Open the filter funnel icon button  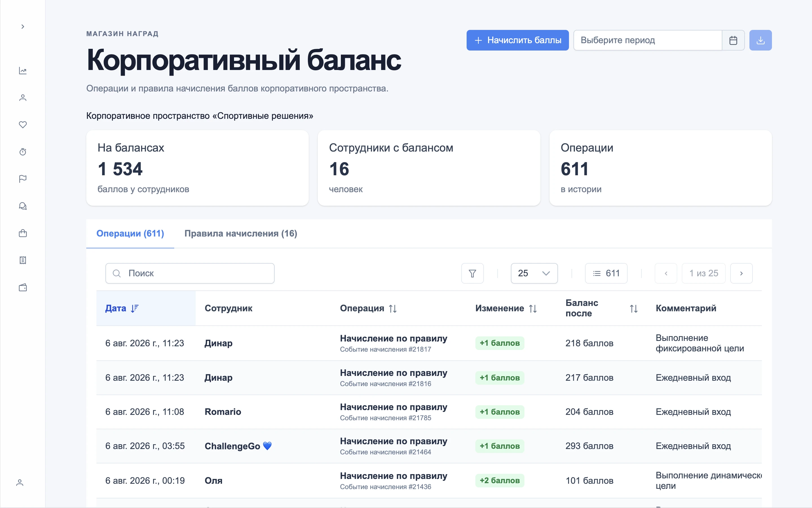(x=472, y=273)
